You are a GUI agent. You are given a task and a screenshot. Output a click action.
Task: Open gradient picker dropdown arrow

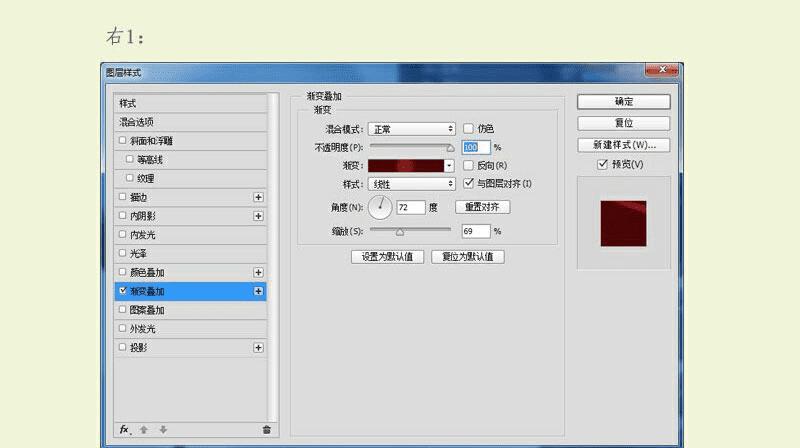click(449, 166)
